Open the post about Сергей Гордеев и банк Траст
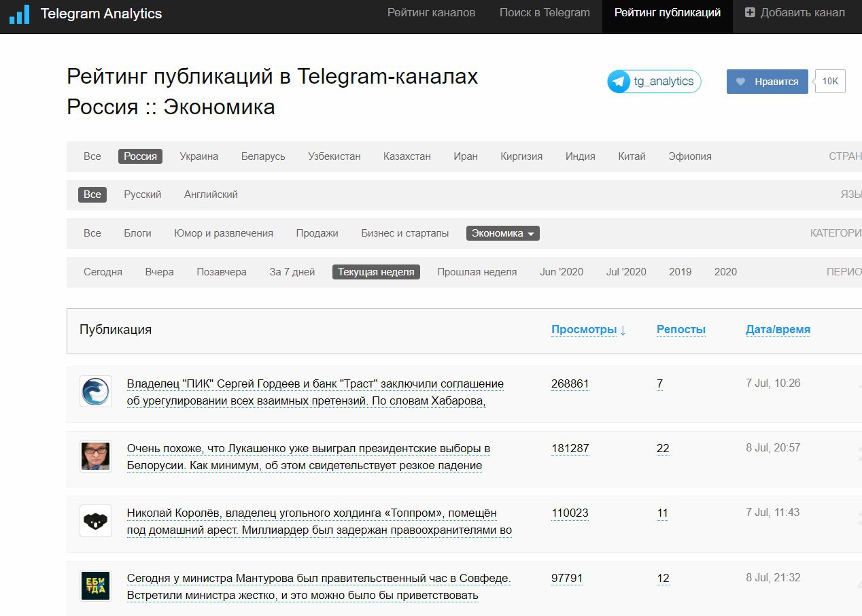The image size is (862, 616). [315, 392]
